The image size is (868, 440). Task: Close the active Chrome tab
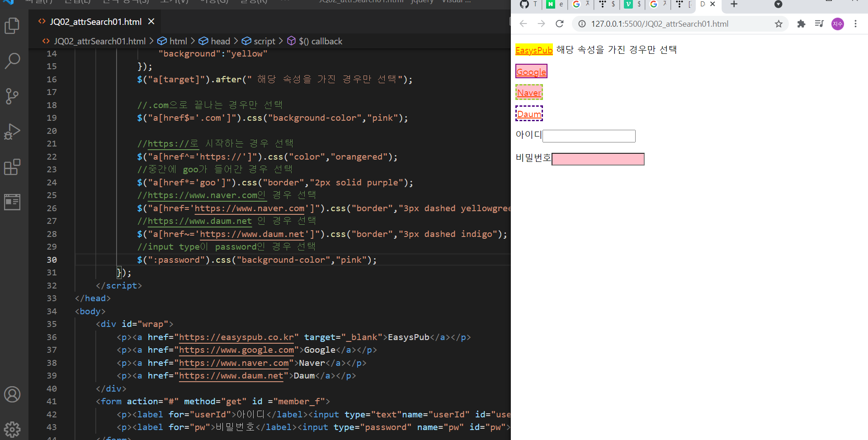point(712,4)
